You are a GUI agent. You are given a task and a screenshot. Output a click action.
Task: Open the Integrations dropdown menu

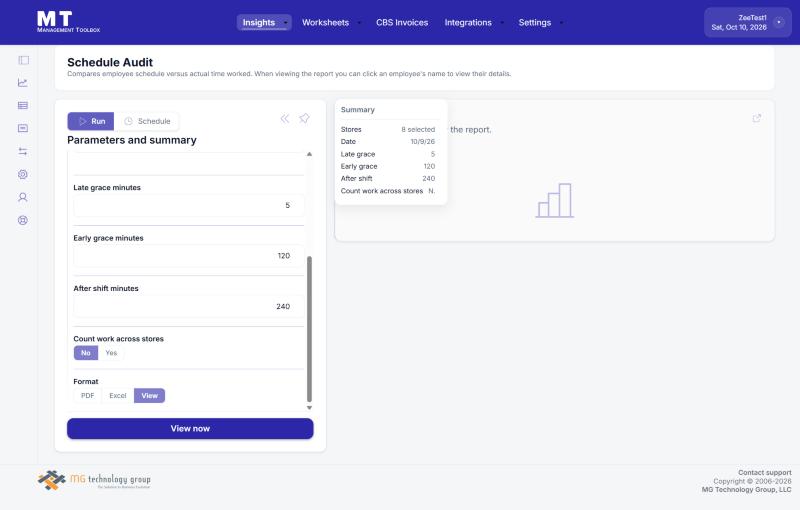coord(473,22)
